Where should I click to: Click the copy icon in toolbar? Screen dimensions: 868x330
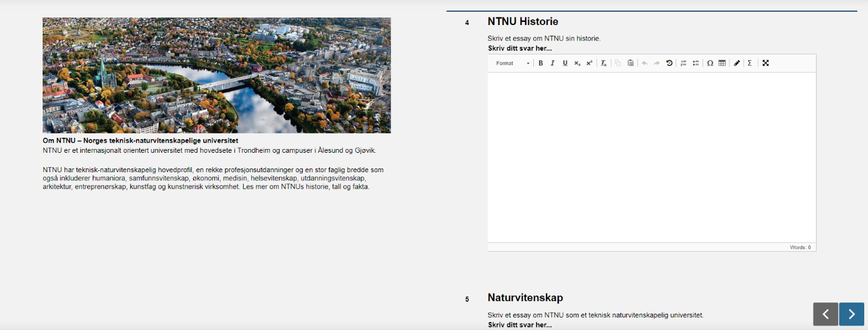[x=618, y=63]
